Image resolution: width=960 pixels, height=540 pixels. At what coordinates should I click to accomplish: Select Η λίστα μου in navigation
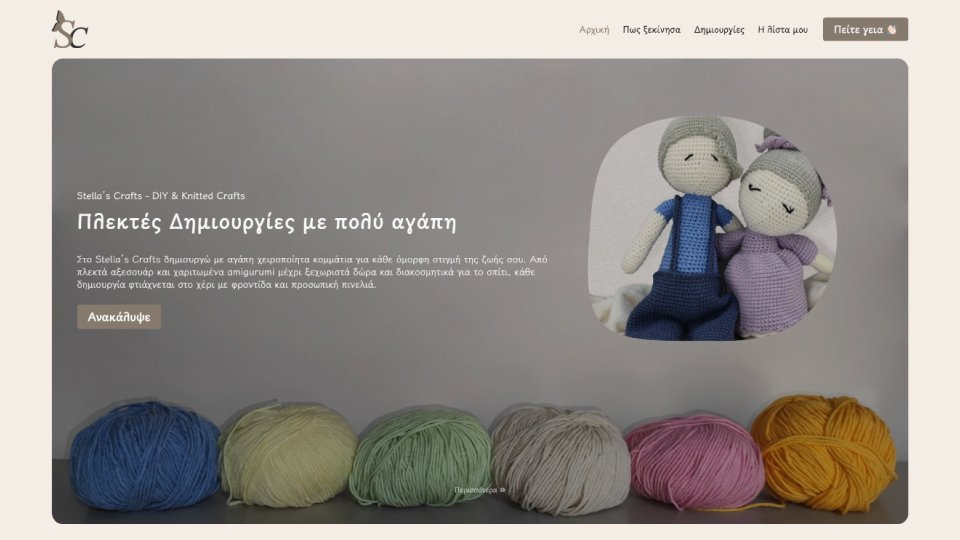pyautogui.click(x=782, y=29)
